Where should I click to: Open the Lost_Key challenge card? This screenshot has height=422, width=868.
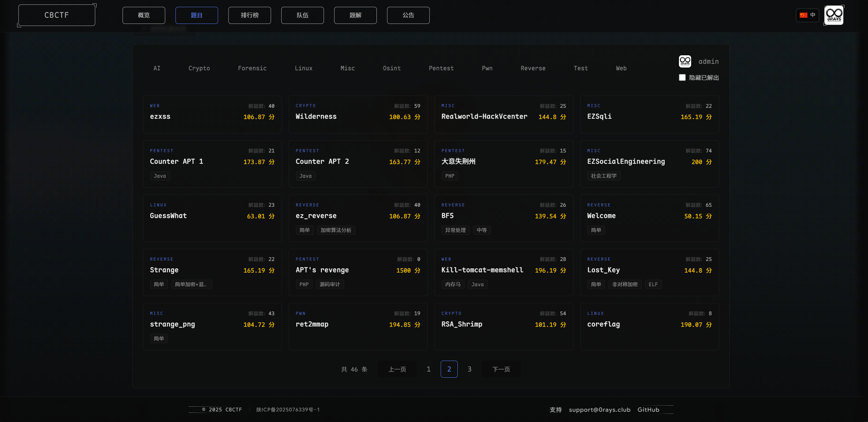click(650, 272)
